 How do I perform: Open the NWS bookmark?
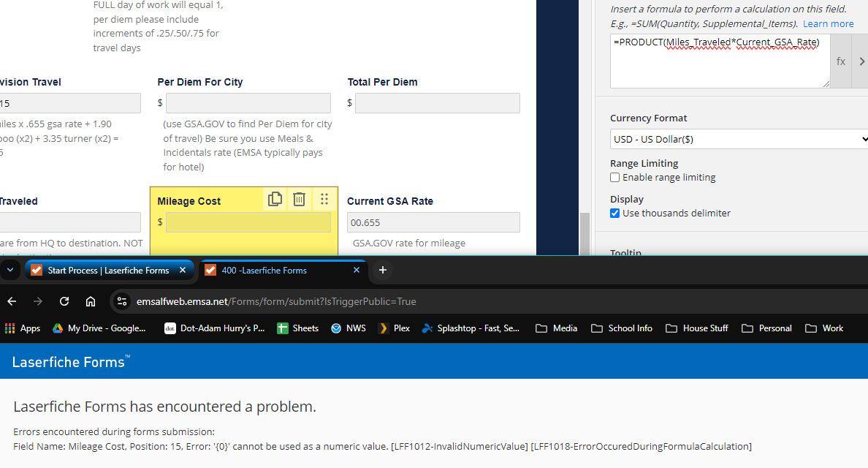349,328
